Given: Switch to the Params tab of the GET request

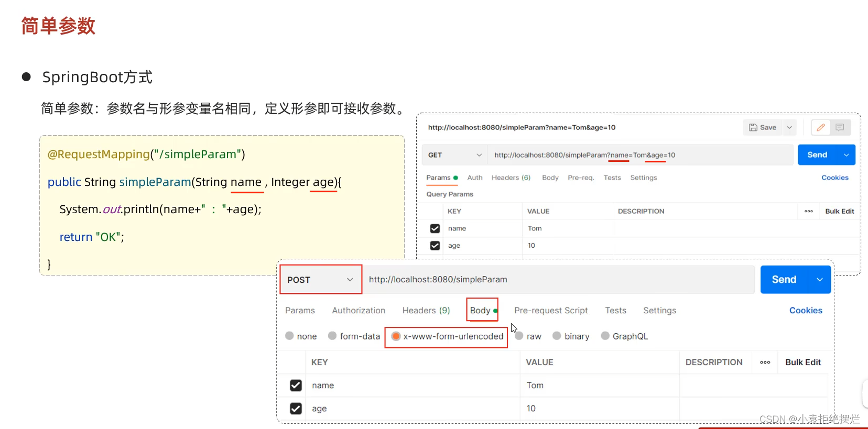Looking at the screenshot, I should (x=442, y=178).
